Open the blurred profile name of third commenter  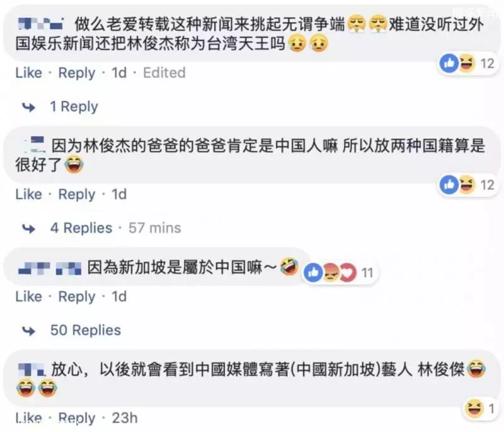[x=50, y=268]
